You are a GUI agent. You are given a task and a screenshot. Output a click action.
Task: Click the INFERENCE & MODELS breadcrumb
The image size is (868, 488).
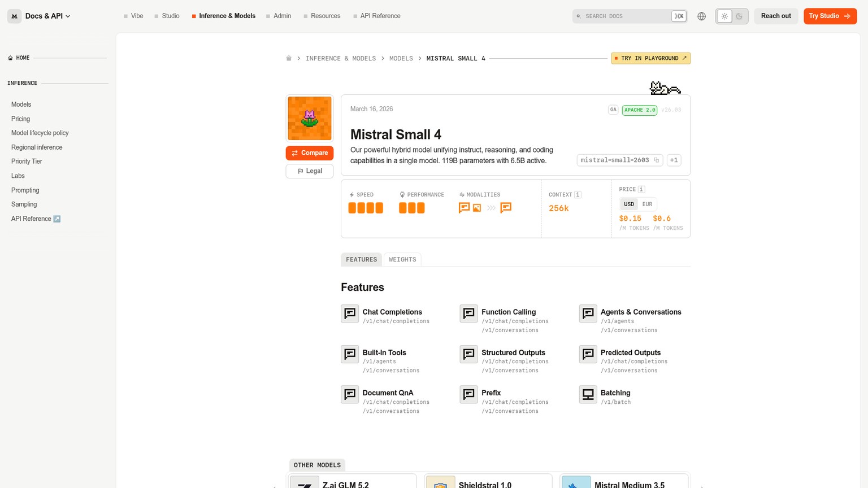coord(341,58)
